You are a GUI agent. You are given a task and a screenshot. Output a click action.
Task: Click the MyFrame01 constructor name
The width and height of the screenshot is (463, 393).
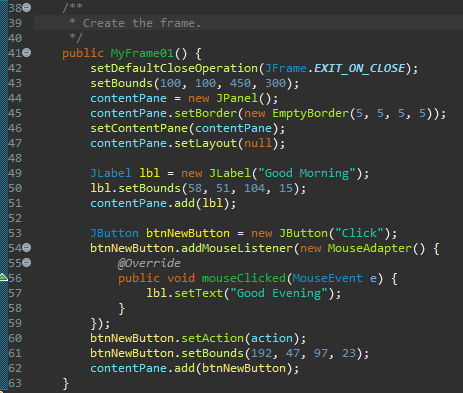tap(142, 53)
